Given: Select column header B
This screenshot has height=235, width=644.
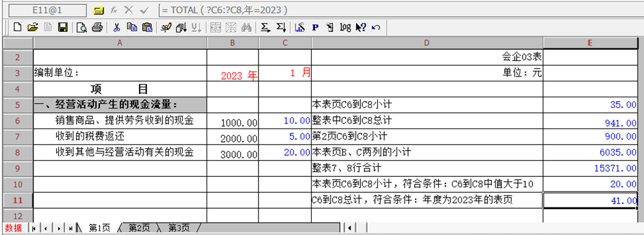Looking at the screenshot, I should point(233,43).
